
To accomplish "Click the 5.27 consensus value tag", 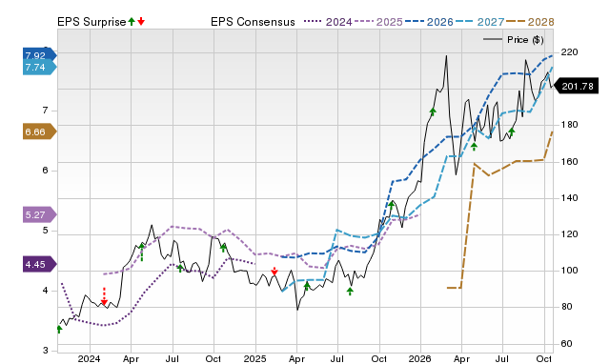I will (x=39, y=214).
